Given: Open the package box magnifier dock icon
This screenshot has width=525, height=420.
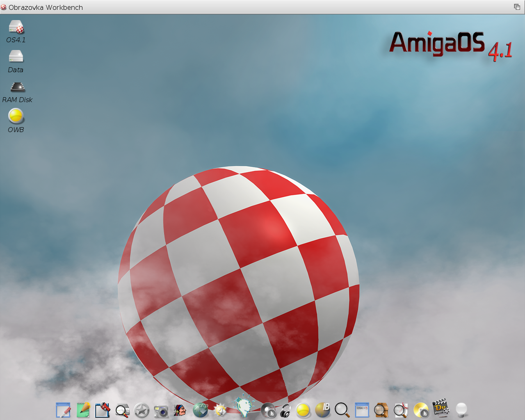Looking at the screenshot, I should (381, 410).
